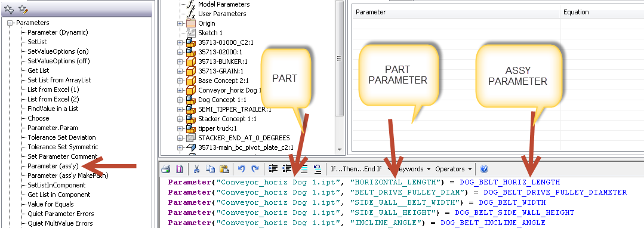Select the FindValue in a List snippet

(x=53, y=109)
